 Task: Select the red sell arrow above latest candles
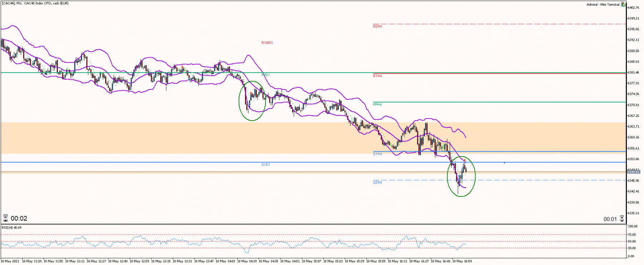tap(464, 160)
